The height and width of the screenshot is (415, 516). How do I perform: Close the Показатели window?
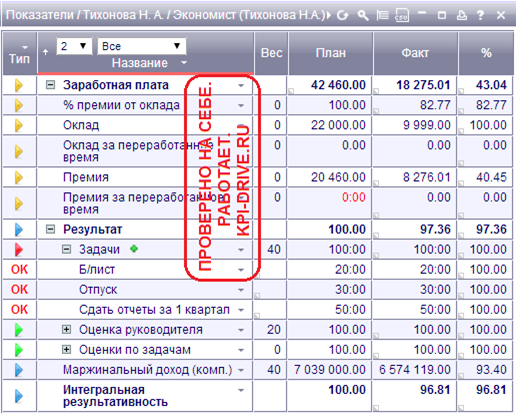pyautogui.click(x=501, y=15)
